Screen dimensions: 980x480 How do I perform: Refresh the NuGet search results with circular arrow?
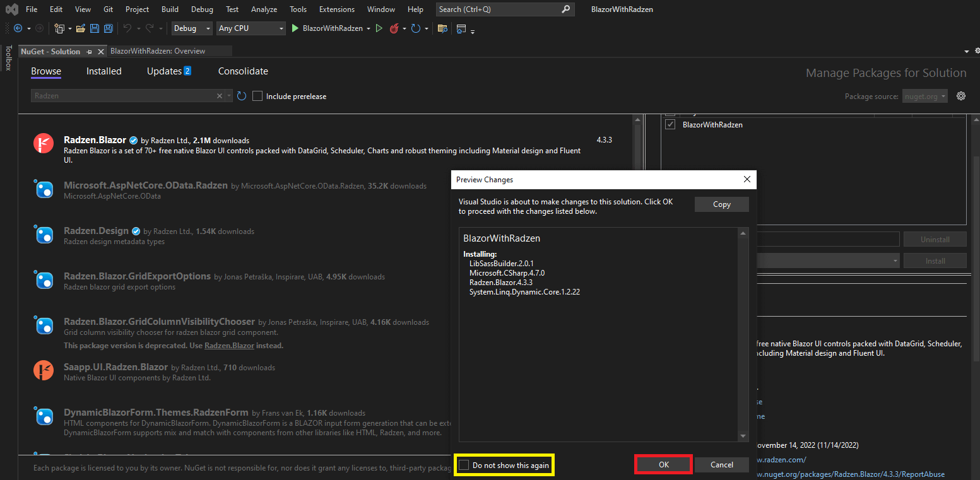click(x=241, y=96)
